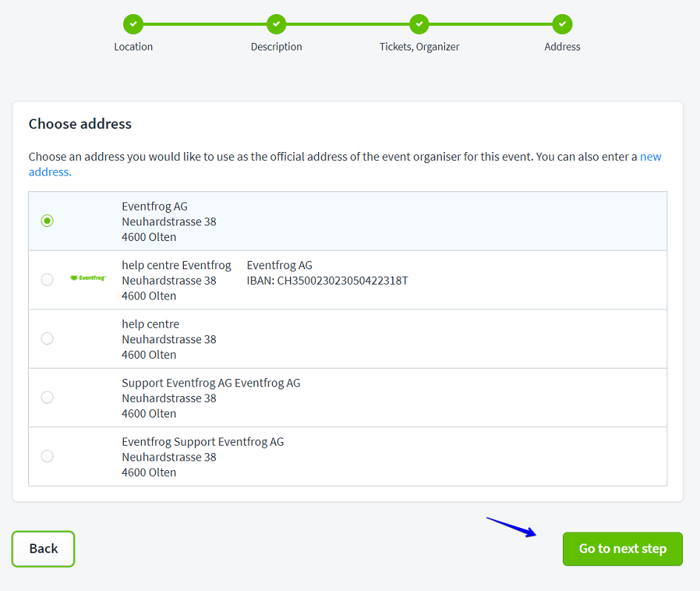This screenshot has width=700, height=591.
Task: Open the Description step label
Action: (x=277, y=47)
